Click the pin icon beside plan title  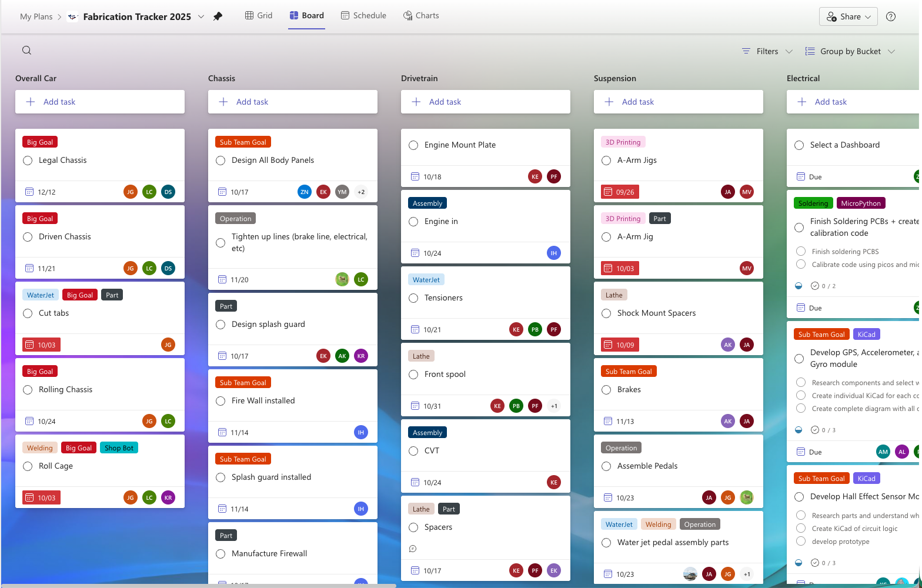218,16
